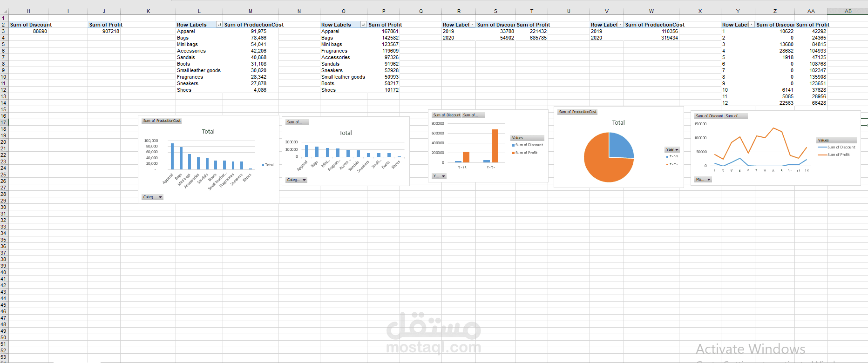
Task: Open Mo... field button on line chart
Action: pyautogui.click(x=703, y=180)
